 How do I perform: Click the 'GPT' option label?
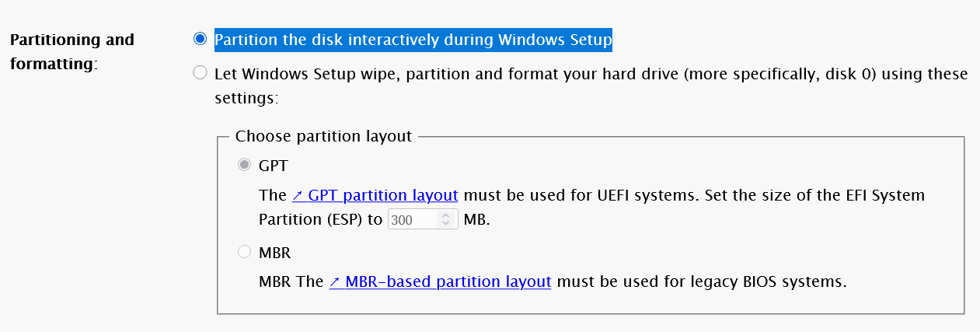pos(274,166)
